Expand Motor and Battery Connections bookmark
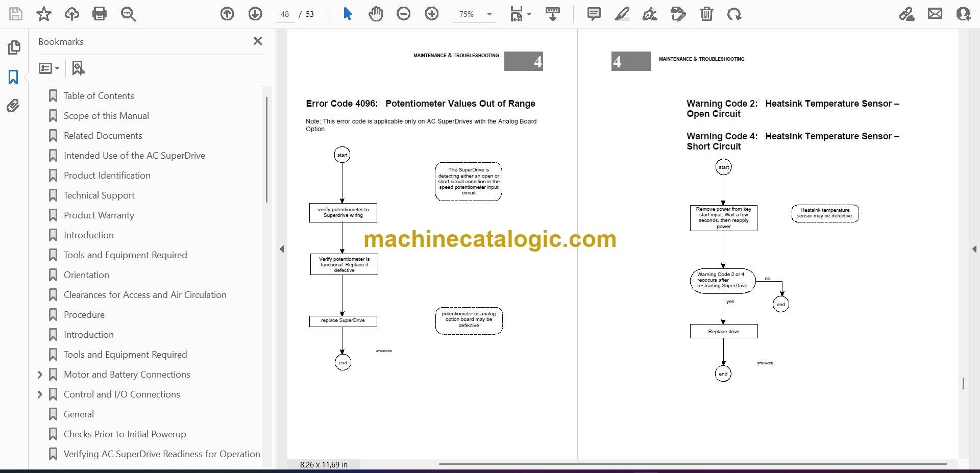This screenshot has height=473, width=980. (40, 375)
